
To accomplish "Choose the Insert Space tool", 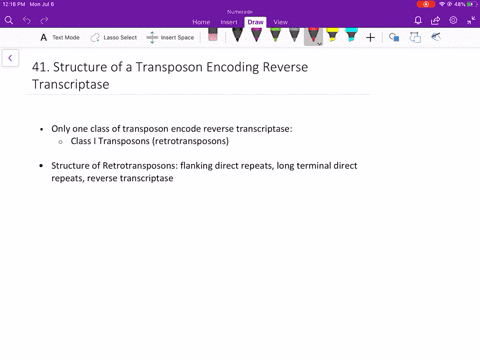I will pos(170,37).
